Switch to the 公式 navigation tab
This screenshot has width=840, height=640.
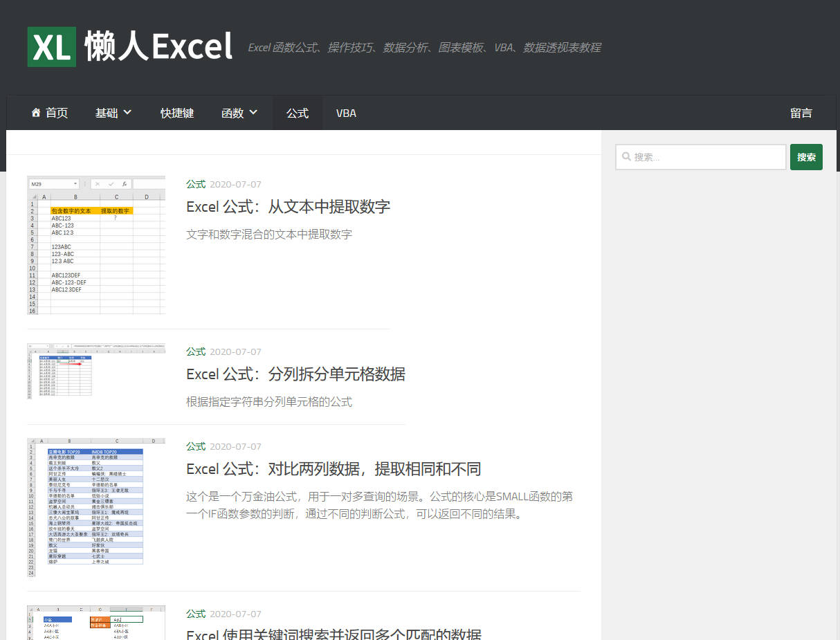[297, 112]
